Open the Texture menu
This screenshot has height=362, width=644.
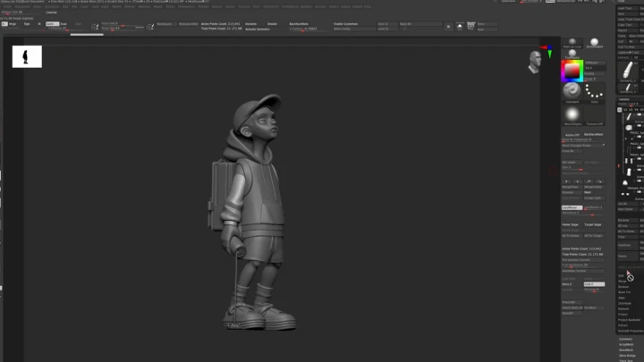pyautogui.click(x=244, y=6)
